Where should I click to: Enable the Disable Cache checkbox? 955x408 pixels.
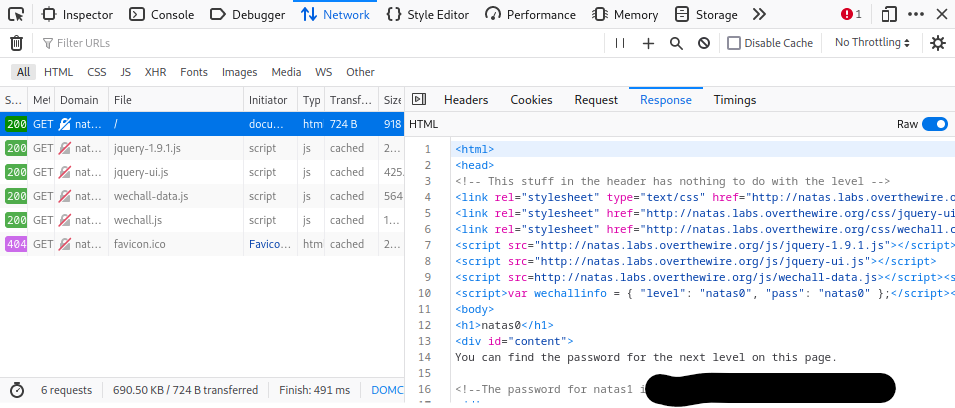pyautogui.click(x=734, y=43)
